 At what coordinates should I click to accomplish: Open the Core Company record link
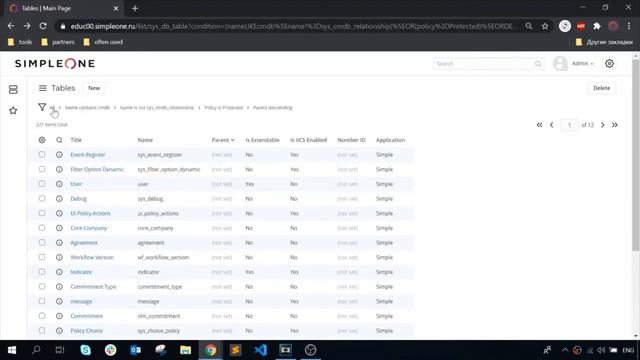[89, 228]
